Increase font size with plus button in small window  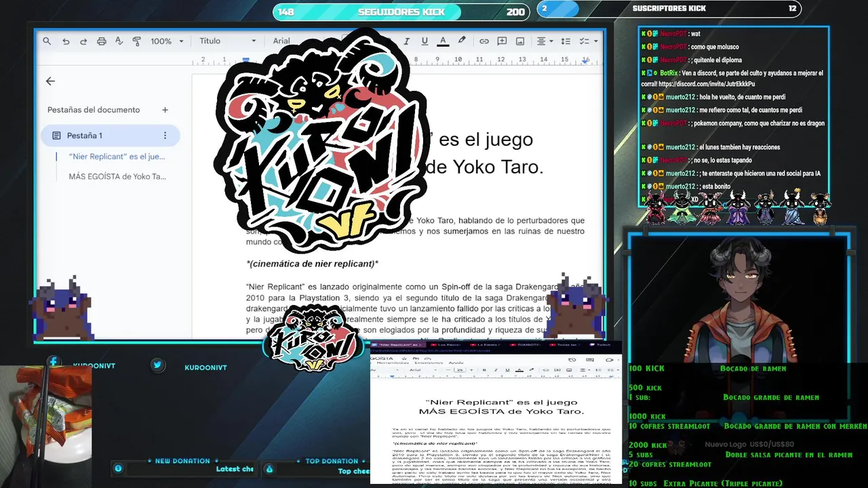471,370
